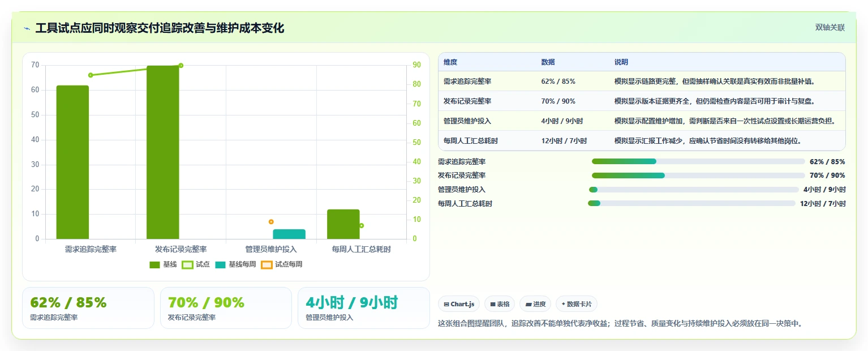The width and height of the screenshot is (868, 351).
Task: Click the 发布记录完整率 baseline bar in chart
Action: click(x=163, y=152)
